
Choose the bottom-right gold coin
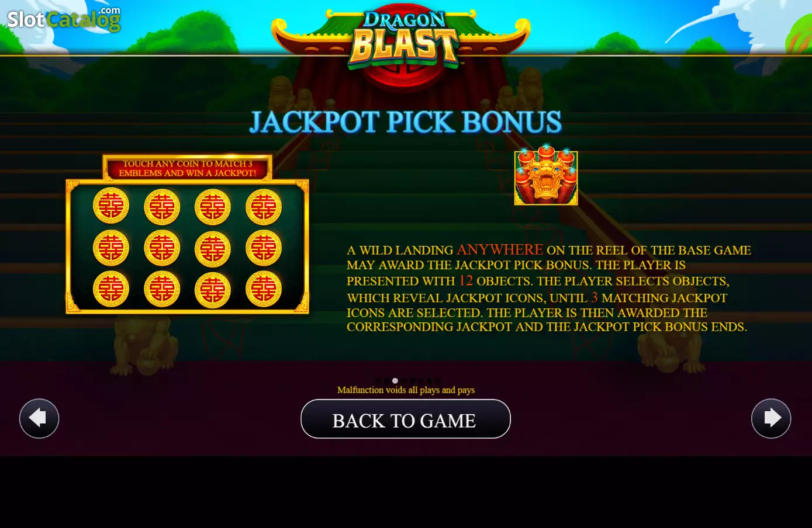tap(264, 289)
